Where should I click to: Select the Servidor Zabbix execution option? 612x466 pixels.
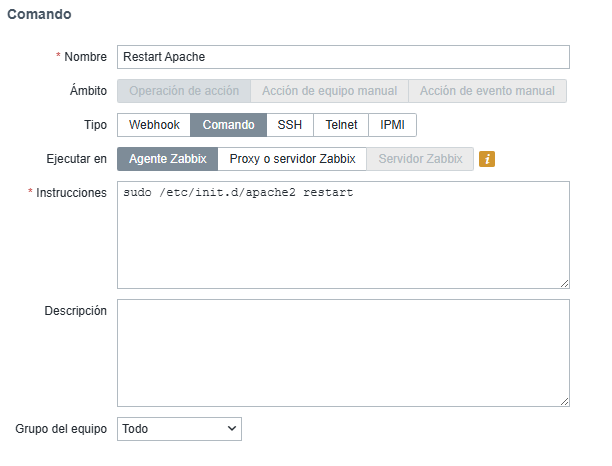(x=420, y=159)
